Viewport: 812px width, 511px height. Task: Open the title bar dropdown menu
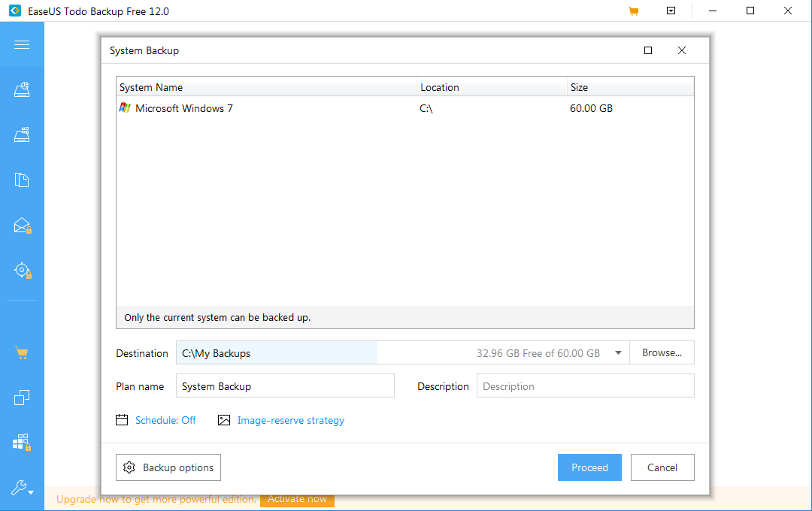[x=671, y=11]
